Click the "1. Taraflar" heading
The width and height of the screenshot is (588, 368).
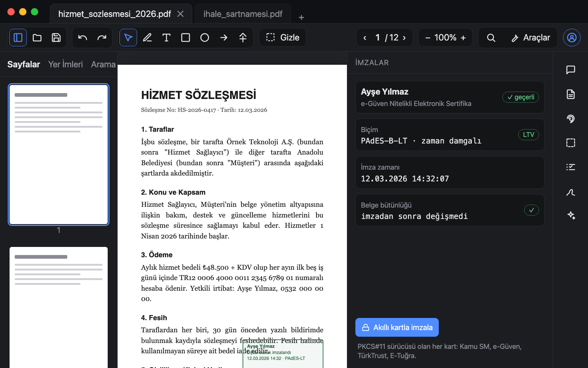pos(157,130)
